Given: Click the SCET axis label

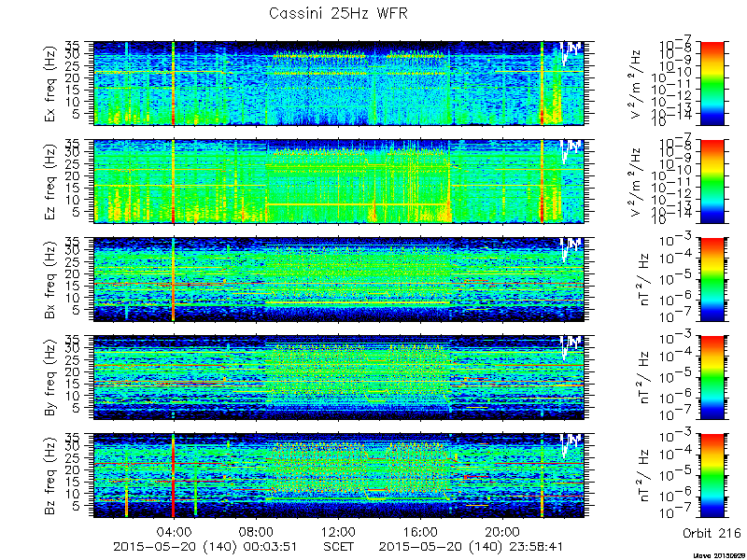Looking at the screenshot, I should click(x=339, y=546).
